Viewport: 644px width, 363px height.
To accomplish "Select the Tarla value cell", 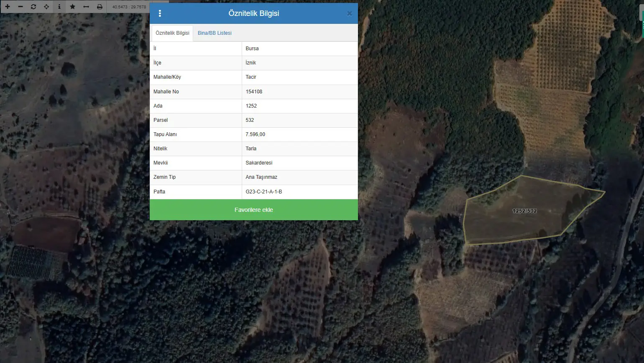I will tap(300, 149).
